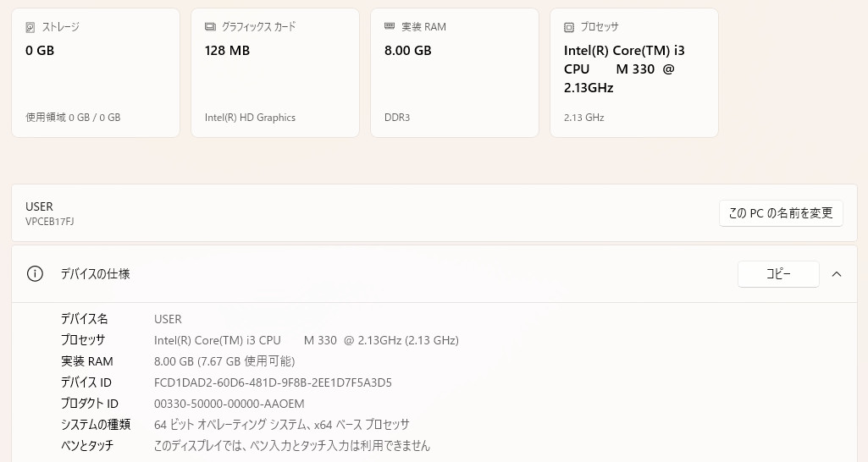Select the デバイスの仕様 header row
This screenshot has height=462, width=868.
point(434,274)
